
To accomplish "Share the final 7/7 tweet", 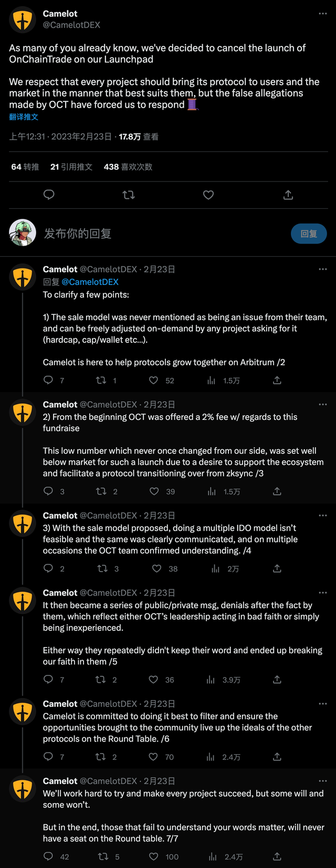I will pyautogui.click(x=277, y=856).
